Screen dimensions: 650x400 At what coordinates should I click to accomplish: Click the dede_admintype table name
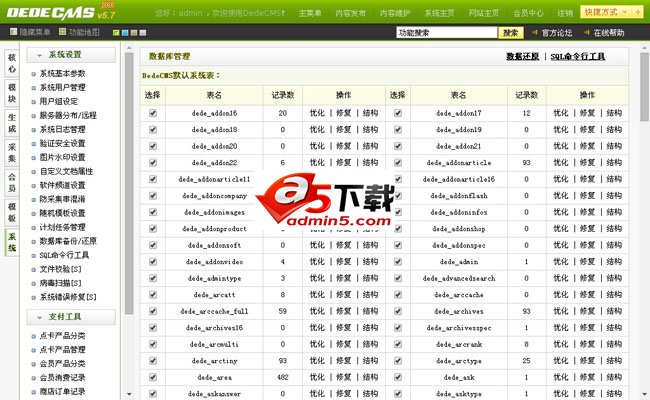click(x=214, y=278)
